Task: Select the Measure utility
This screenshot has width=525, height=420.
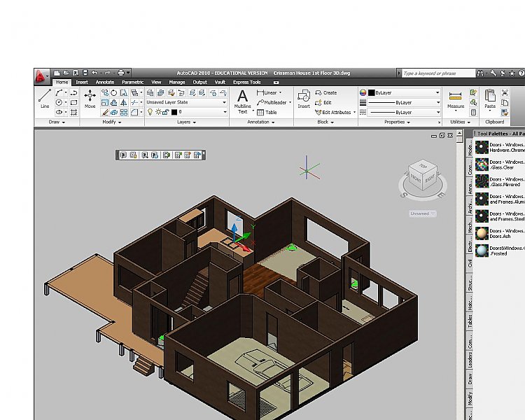Action: 456,99
